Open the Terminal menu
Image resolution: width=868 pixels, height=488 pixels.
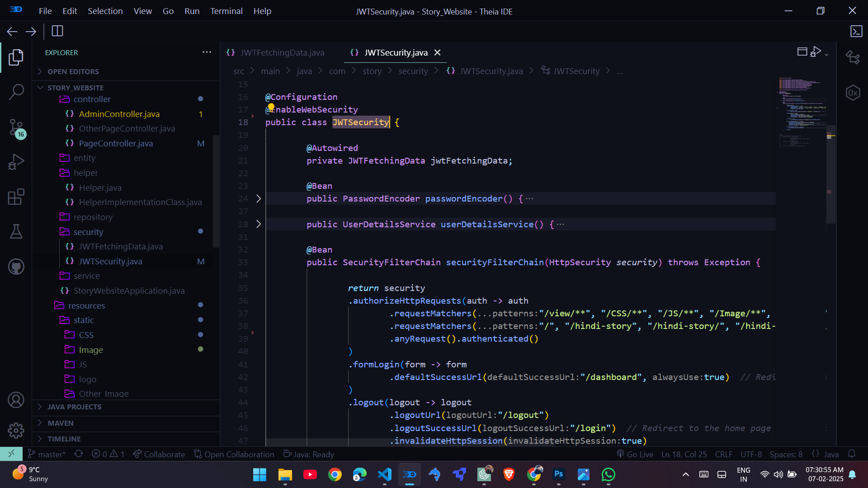coord(226,11)
